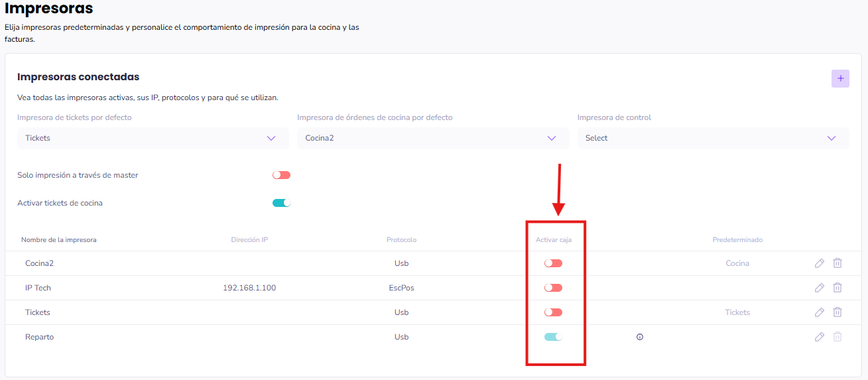Edit the Tickets printer entry
Screen dimensions: 868x380
click(x=819, y=312)
